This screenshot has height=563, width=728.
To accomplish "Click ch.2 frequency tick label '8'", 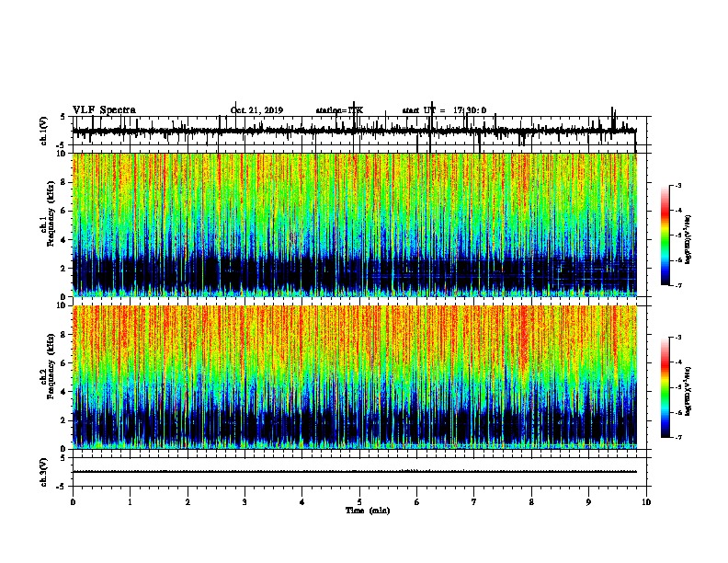I will click(63, 334).
